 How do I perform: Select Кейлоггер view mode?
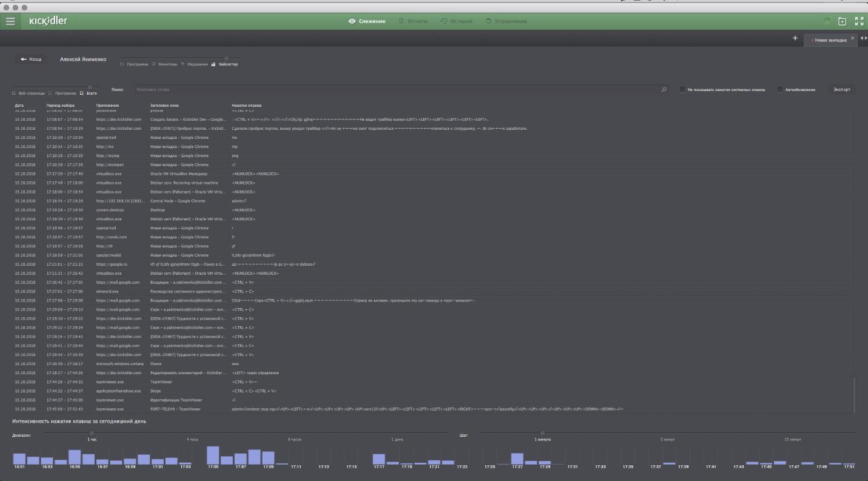pyautogui.click(x=225, y=64)
